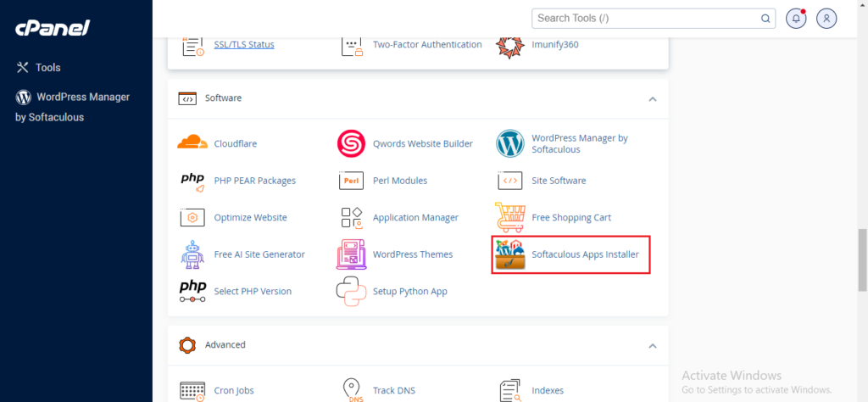The height and width of the screenshot is (402, 868).
Task: Click the SSL/TLS Status icon
Action: pyautogui.click(x=192, y=45)
